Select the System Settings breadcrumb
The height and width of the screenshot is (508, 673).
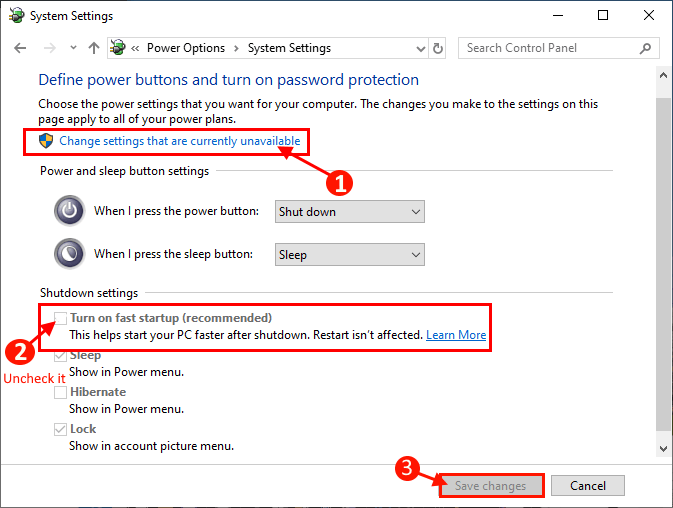pos(289,48)
